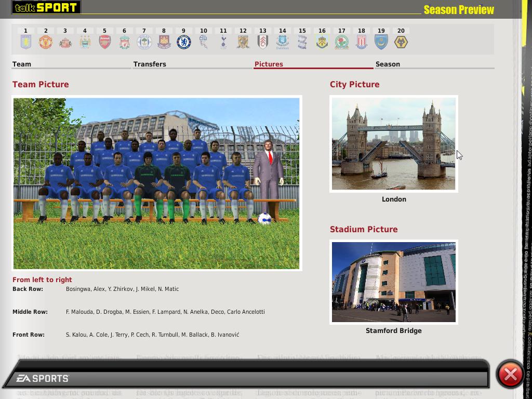Choose the West Ham United crest
Image resolution: width=532 pixels, height=399 pixels.
164,42
